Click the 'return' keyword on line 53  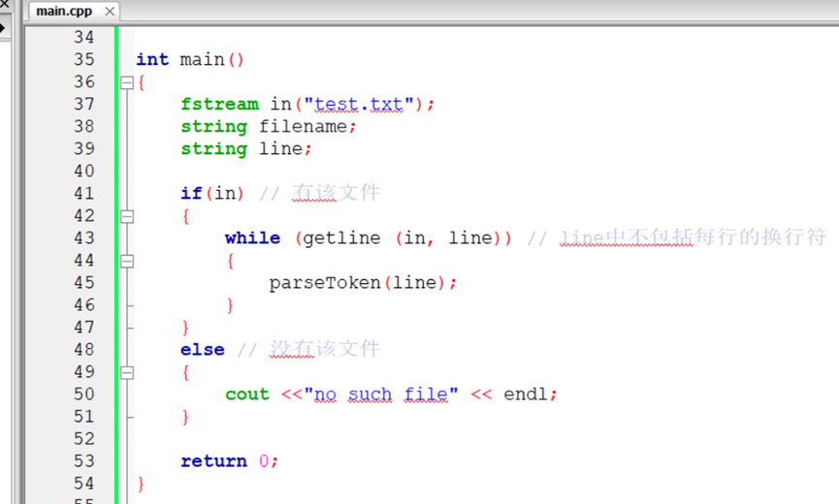point(214,460)
